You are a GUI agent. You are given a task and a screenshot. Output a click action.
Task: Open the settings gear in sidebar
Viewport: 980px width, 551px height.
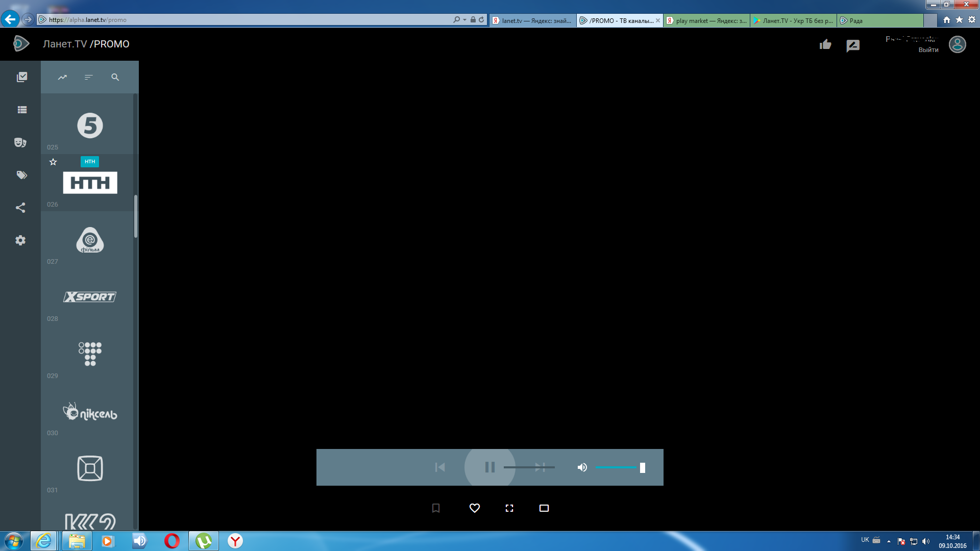20,240
